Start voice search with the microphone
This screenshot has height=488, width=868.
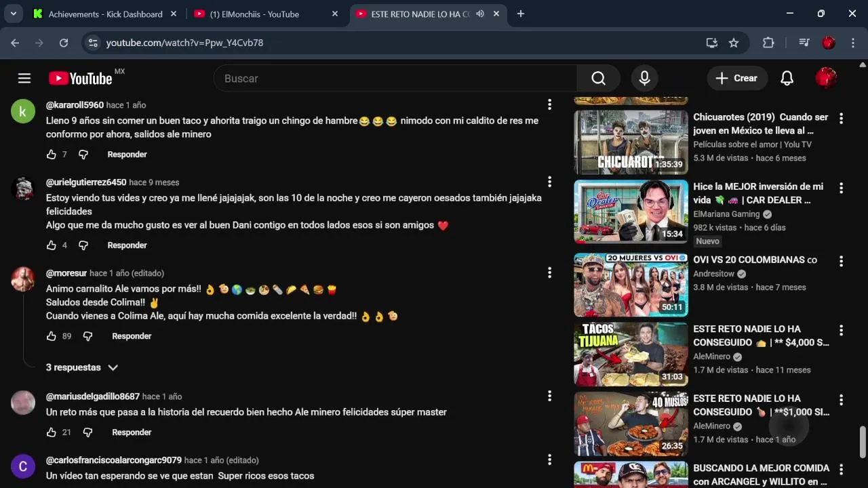click(644, 79)
